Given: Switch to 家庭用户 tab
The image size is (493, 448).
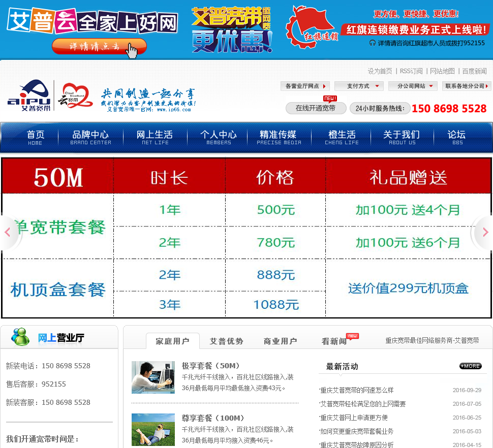Looking at the screenshot, I should click(x=173, y=341).
